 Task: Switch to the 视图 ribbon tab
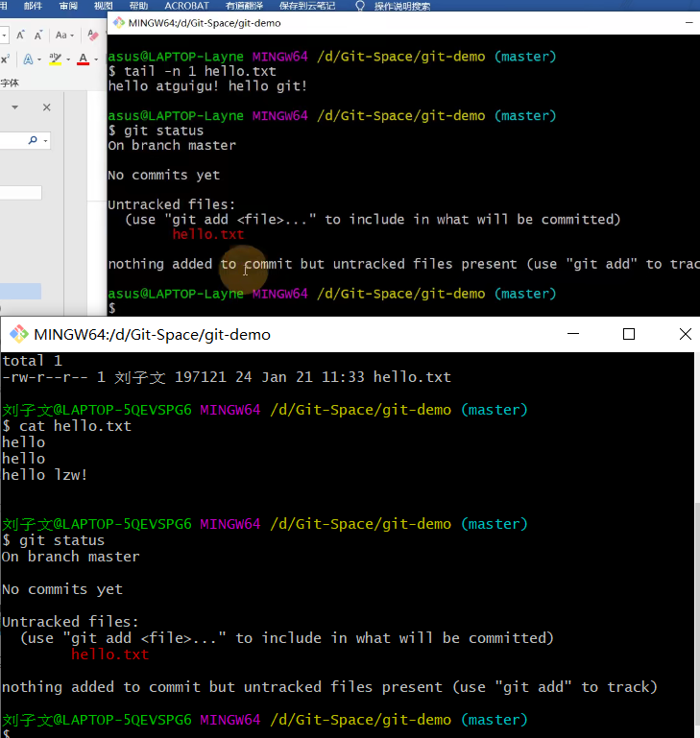tap(103, 6)
